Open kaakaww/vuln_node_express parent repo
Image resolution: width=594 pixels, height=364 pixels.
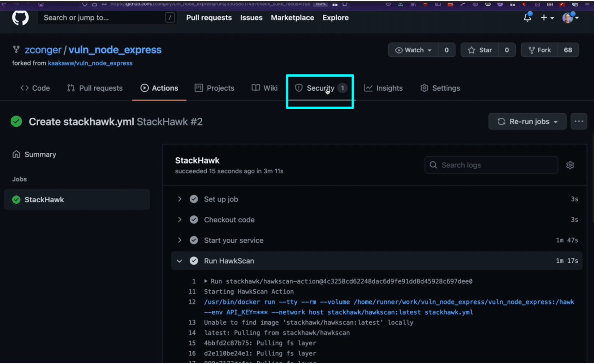click(x=90, y=63)
